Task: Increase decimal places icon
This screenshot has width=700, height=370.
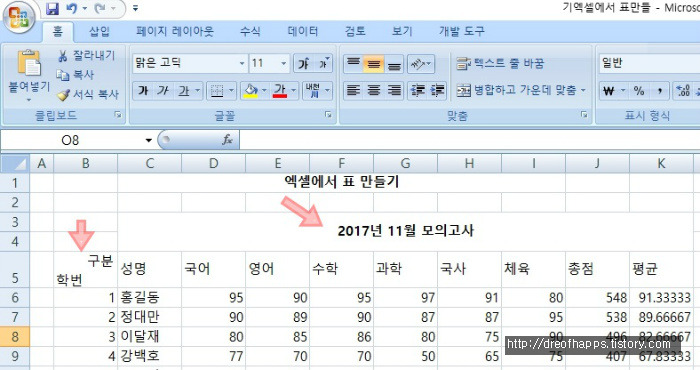Action: (x=683, y=91)
